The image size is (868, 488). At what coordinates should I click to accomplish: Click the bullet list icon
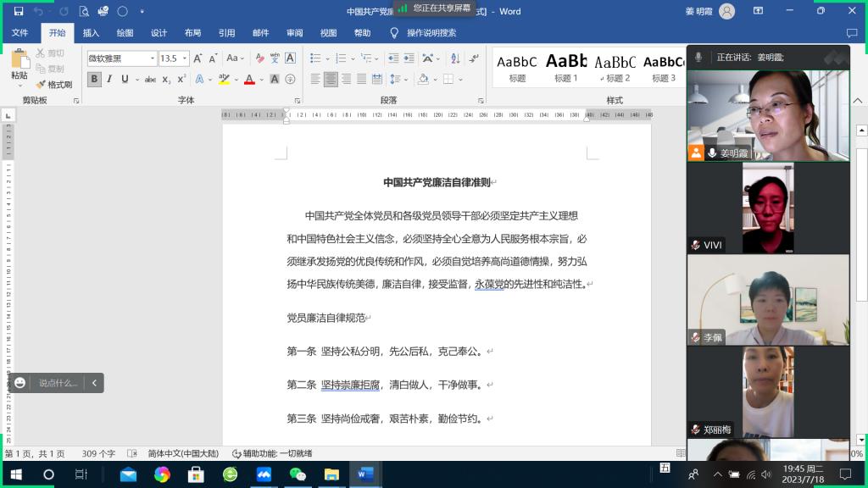click(x=315, y=58)
